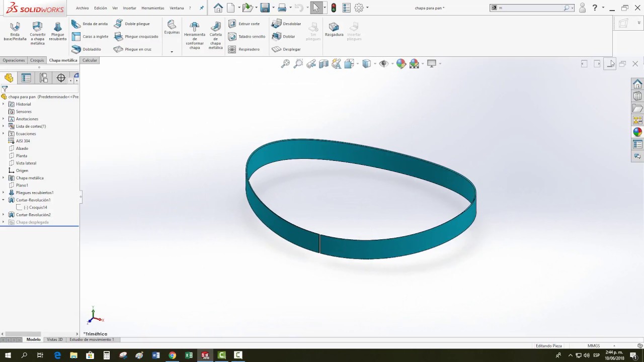Open the Insertar menu
The image size is (644, 362).
(x=129, y=8)
